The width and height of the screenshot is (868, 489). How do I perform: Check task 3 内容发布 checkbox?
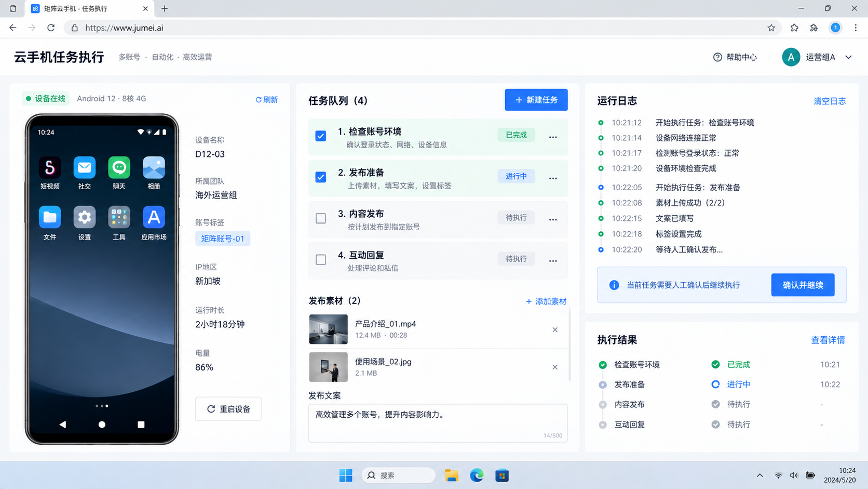(x=321, y=218)
